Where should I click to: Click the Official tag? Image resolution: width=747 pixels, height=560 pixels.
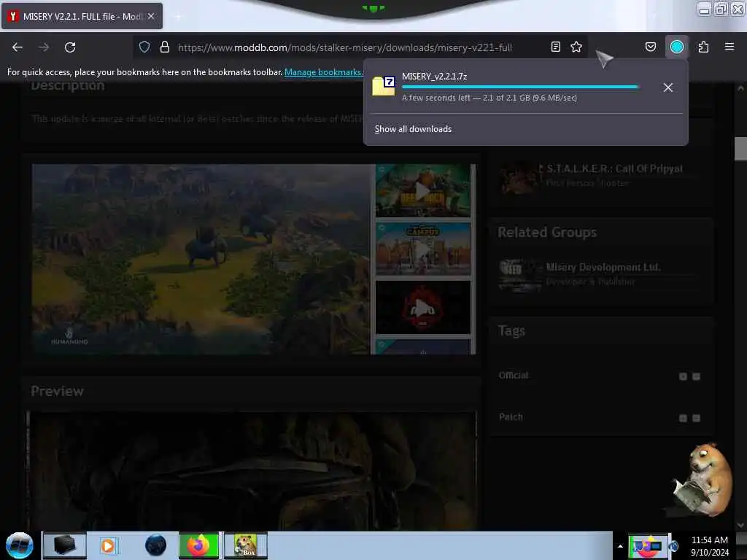pos(514,376)
